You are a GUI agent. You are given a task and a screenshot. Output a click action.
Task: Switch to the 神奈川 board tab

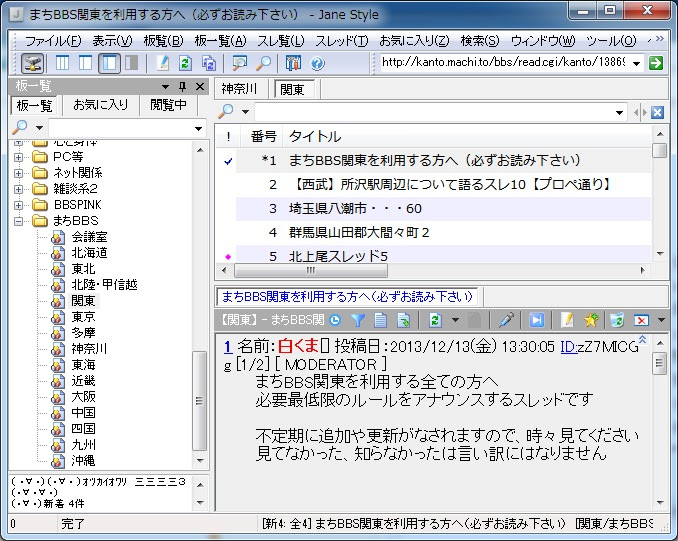[x=239, y=89]
